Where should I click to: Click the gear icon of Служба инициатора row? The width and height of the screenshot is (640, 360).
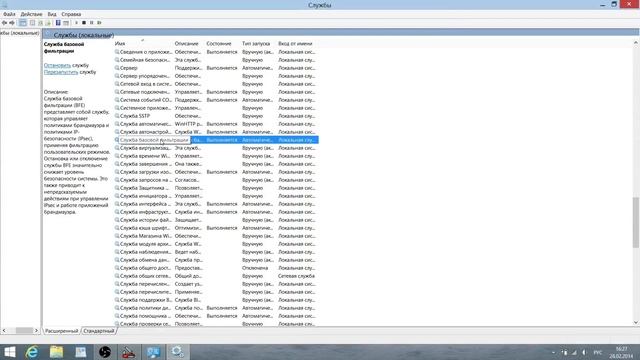point(117,196)
